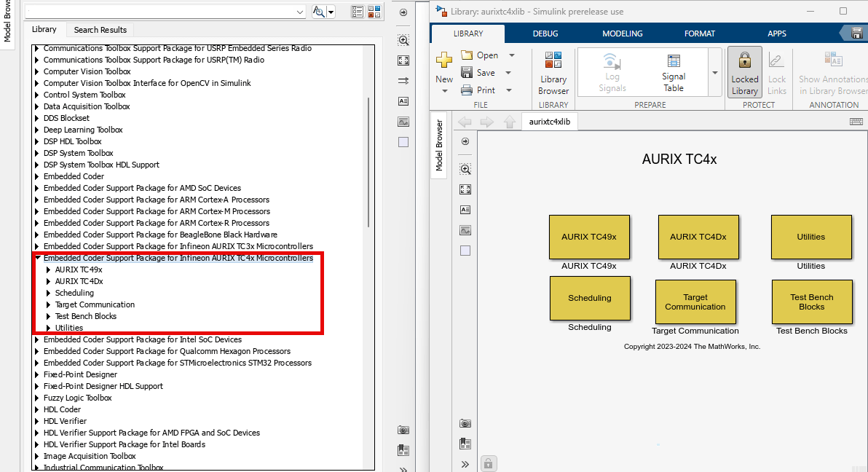
Task: Open the dropdown arrow next to Print
Action: click(x=509, y=90)
